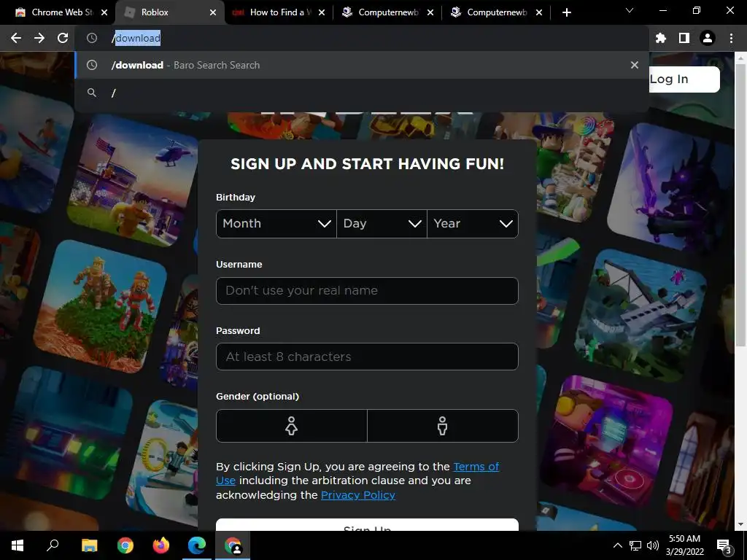Select the female gender option
The image size is (747, 560).
pyautogui.click(x=292, y=426)
